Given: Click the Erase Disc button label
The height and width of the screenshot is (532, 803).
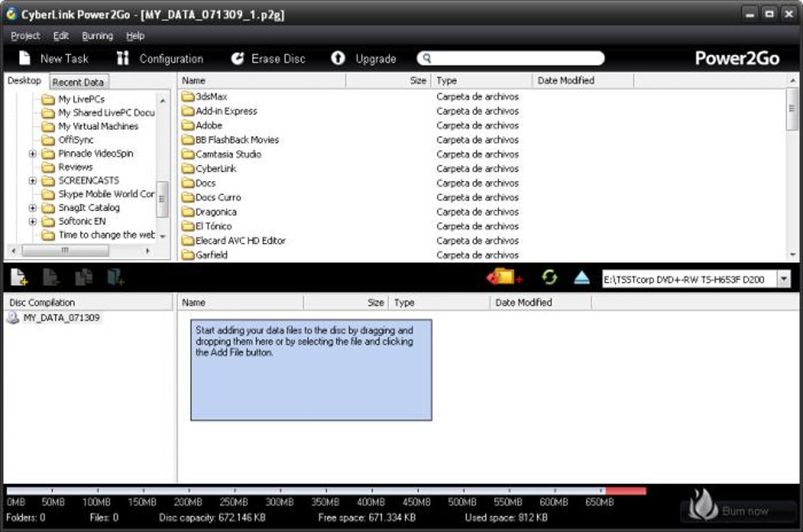Looking at the screenshot, I should click(x=278, y=58).
